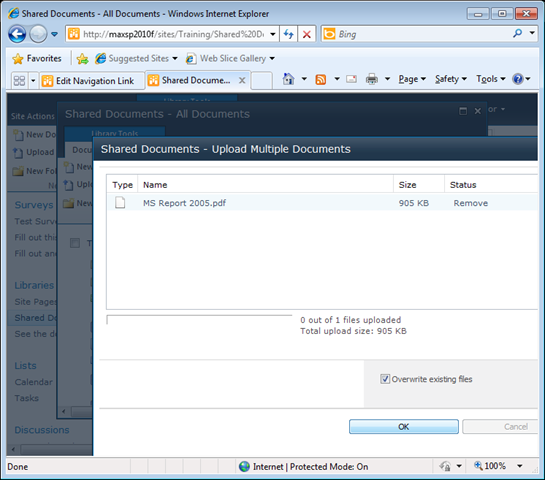545x480 pixels.
Task: Toggle the Overwrite existing files checkbox
Action: [385, 379]
